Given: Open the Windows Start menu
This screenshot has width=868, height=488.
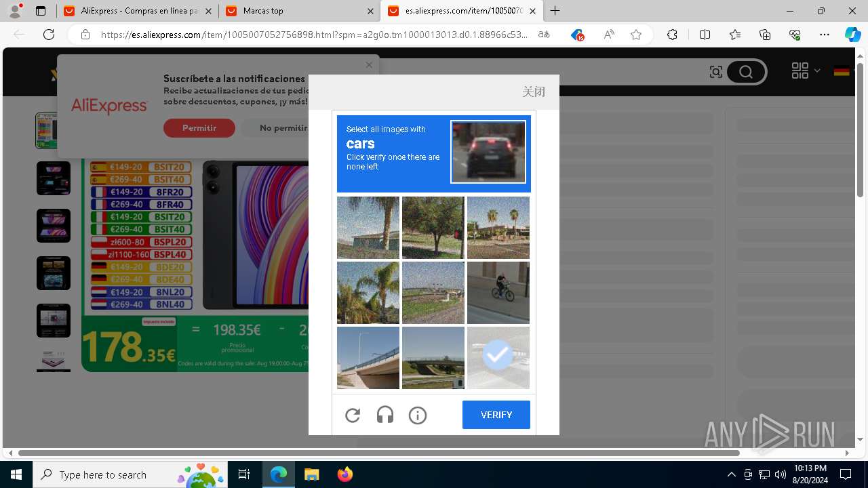Looking at the screenshot, I should click(16, 474).
